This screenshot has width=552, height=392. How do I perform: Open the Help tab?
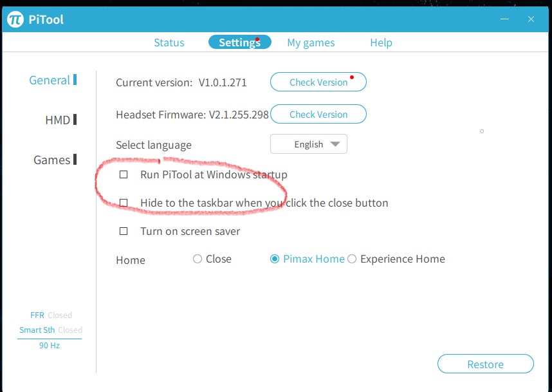(x=381, y=42)
